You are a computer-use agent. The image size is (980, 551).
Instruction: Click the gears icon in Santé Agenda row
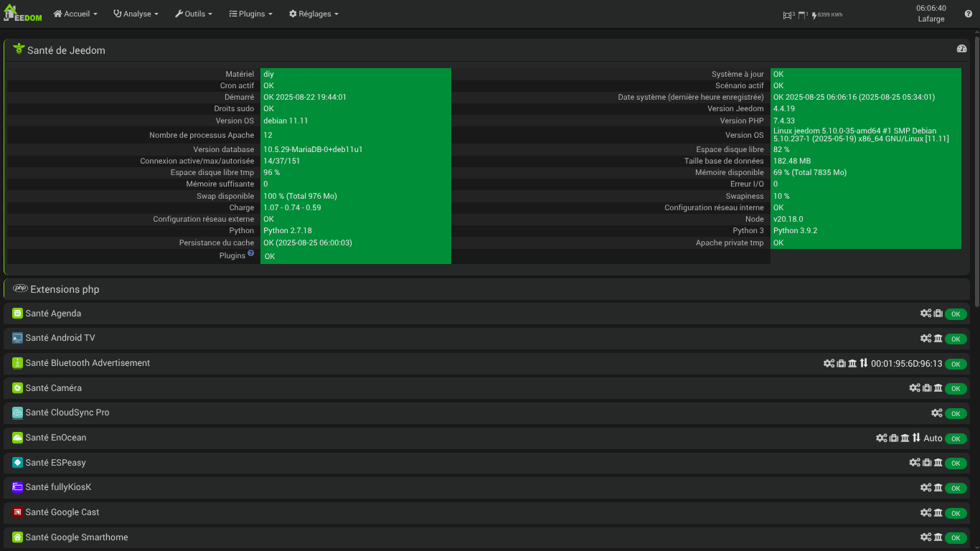click(x=925, y=314)
